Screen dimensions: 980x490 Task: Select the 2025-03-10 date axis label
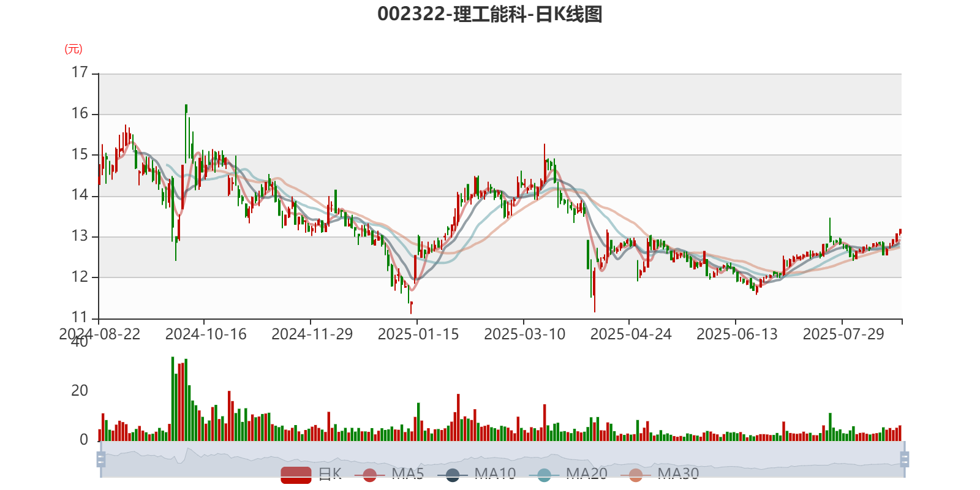(x=525, y=334)
